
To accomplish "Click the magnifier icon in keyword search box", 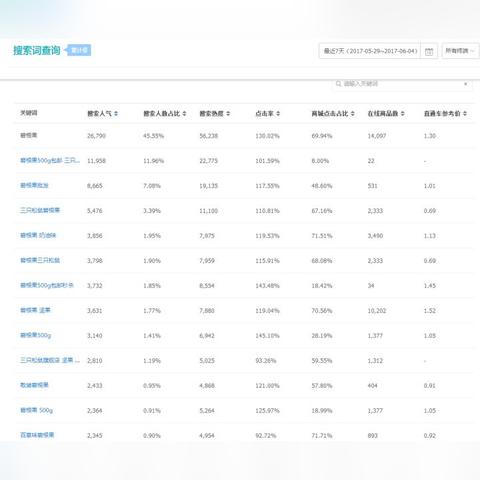I will (338, 83).
